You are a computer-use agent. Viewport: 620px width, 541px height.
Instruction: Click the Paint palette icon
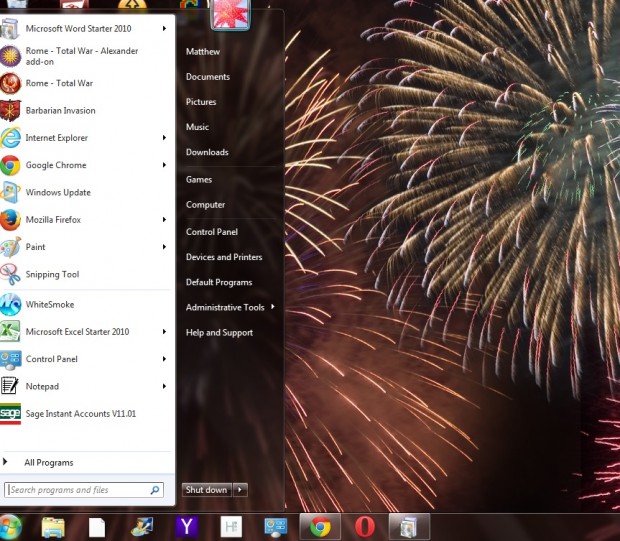(10, 247)
